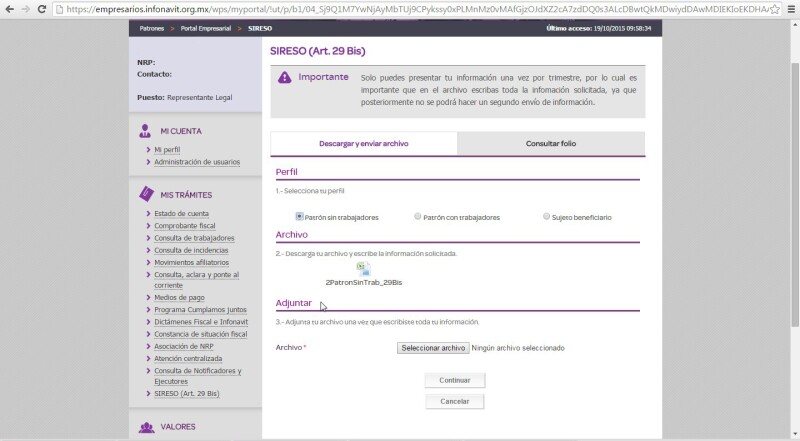800x441 pixels.
Task: Click the browser back arrow
Action: coord(10,9)
